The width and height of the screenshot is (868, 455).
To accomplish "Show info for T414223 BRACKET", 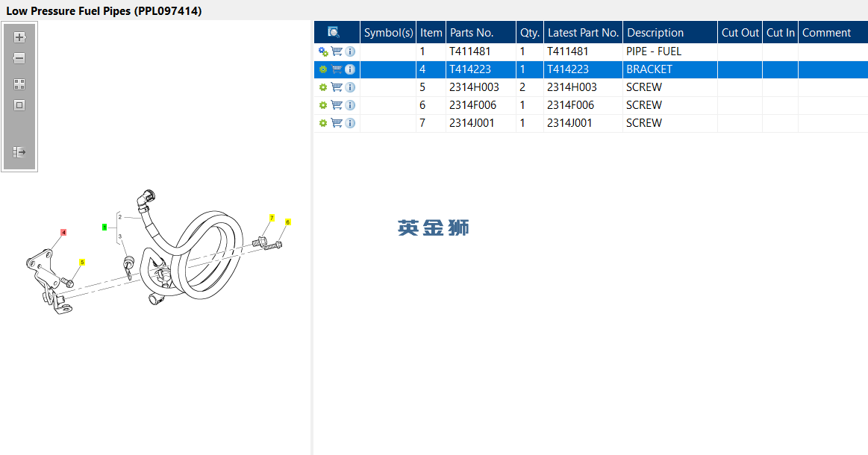I will pyautogui.click(x=350, y=69).
